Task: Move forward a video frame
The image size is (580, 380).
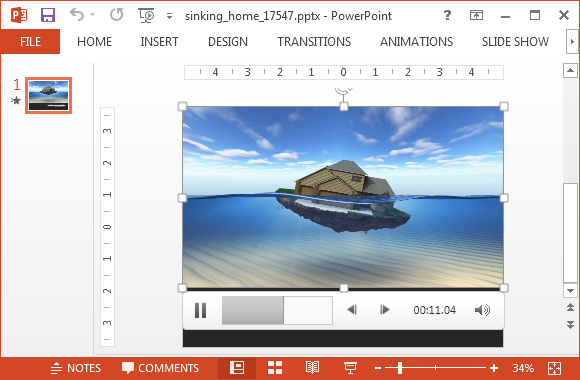Action: pyautogui.click(x=385, y=310)
